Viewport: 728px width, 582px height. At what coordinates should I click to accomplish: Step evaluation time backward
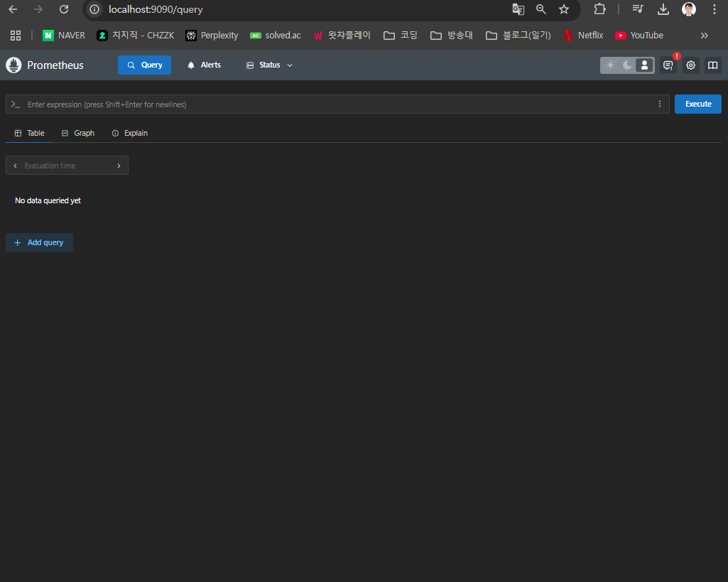[16, 166]
